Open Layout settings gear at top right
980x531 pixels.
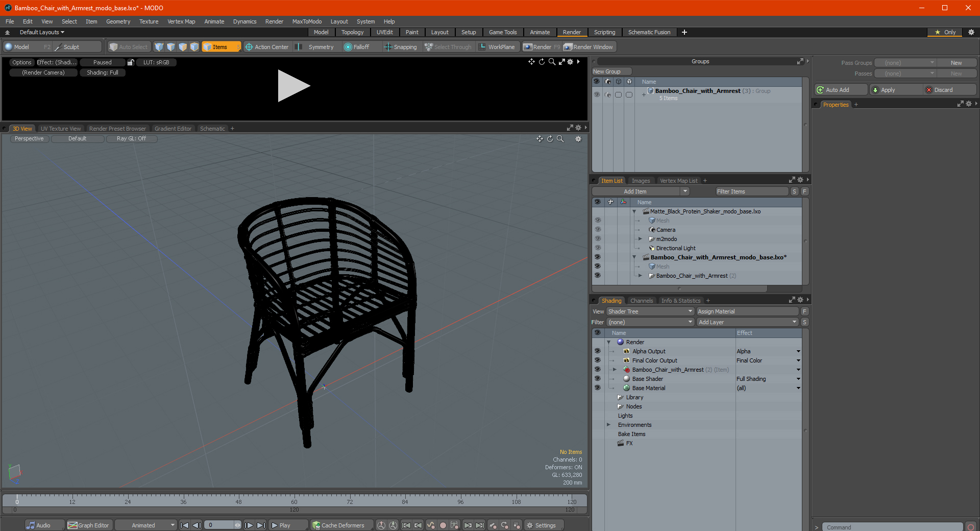coord(971,32)
